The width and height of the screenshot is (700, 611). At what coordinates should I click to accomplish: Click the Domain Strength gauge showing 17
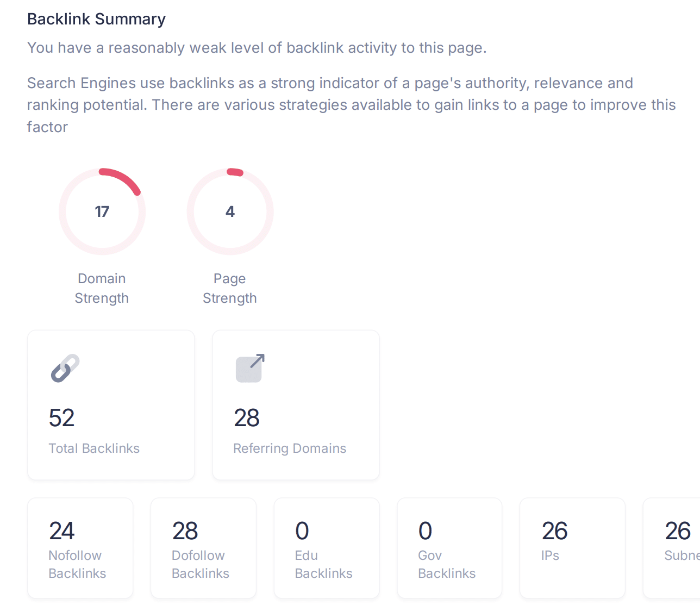[x=102, y=211]
